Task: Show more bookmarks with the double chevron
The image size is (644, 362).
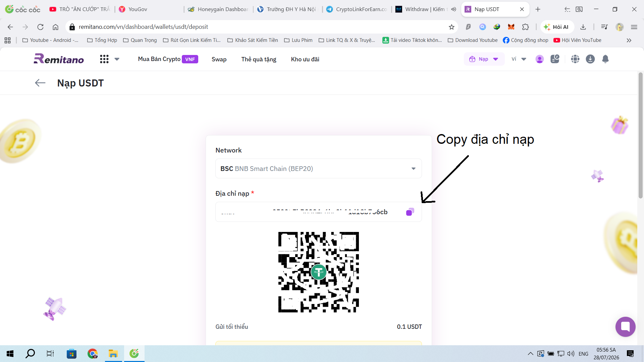Action: tap(629, 40)
